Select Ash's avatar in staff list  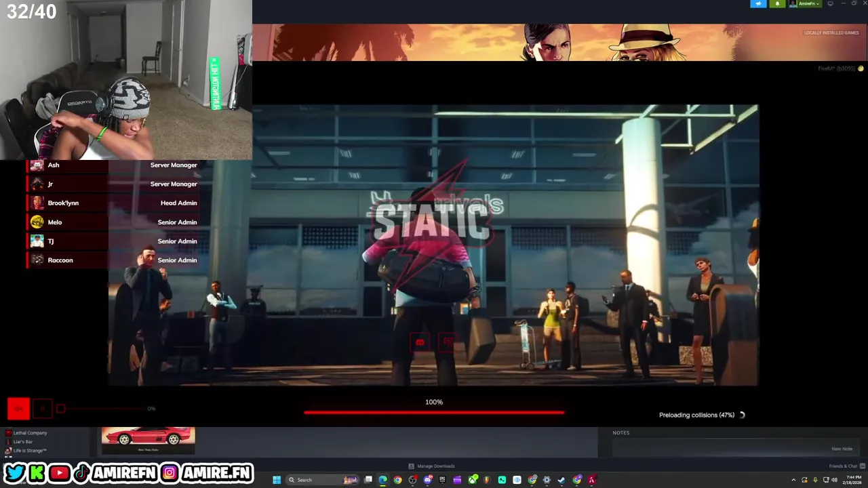[x=37, y=165]
